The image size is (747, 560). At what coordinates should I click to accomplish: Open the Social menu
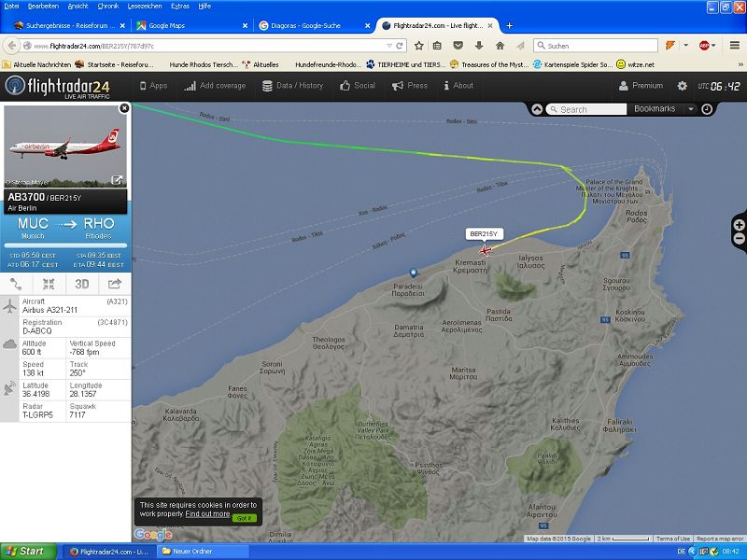(358, 86)
